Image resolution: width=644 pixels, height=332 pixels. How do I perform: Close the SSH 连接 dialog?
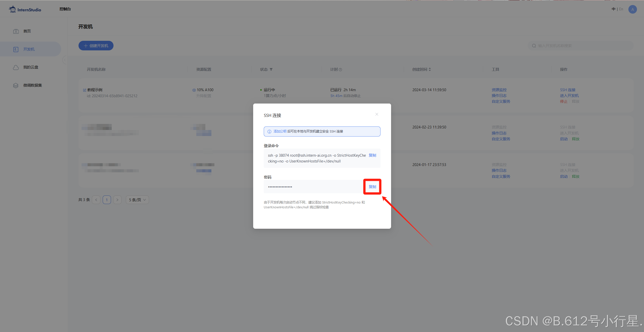[x=377, y=114]
